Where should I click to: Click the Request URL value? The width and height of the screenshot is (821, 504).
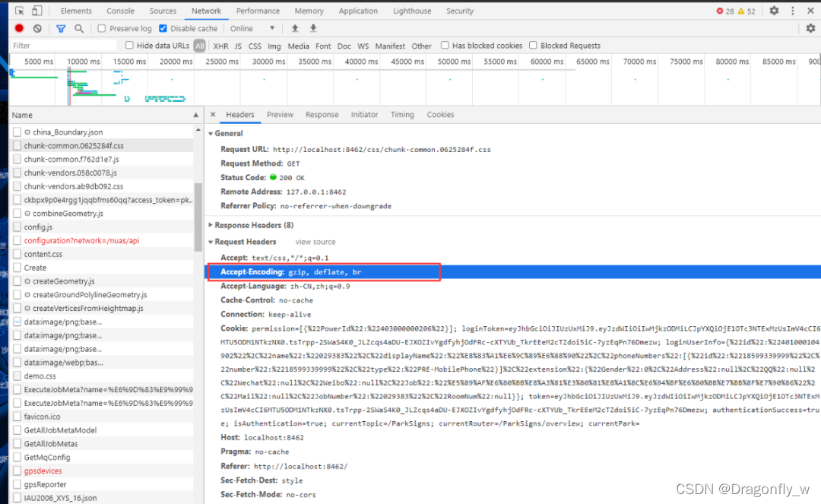[x=382, y=150]
